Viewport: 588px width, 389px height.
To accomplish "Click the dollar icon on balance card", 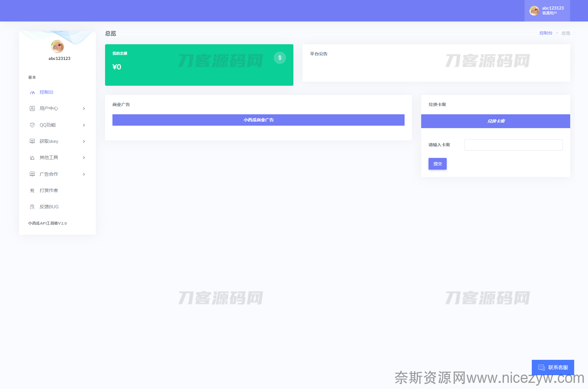I will coord(280,58).
